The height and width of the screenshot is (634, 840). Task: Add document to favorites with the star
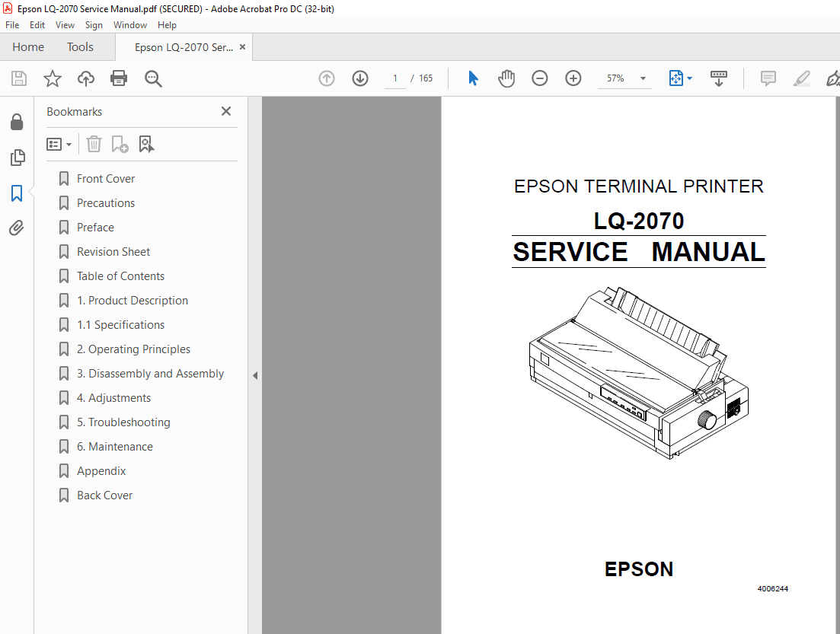click(x=52, y=78)
